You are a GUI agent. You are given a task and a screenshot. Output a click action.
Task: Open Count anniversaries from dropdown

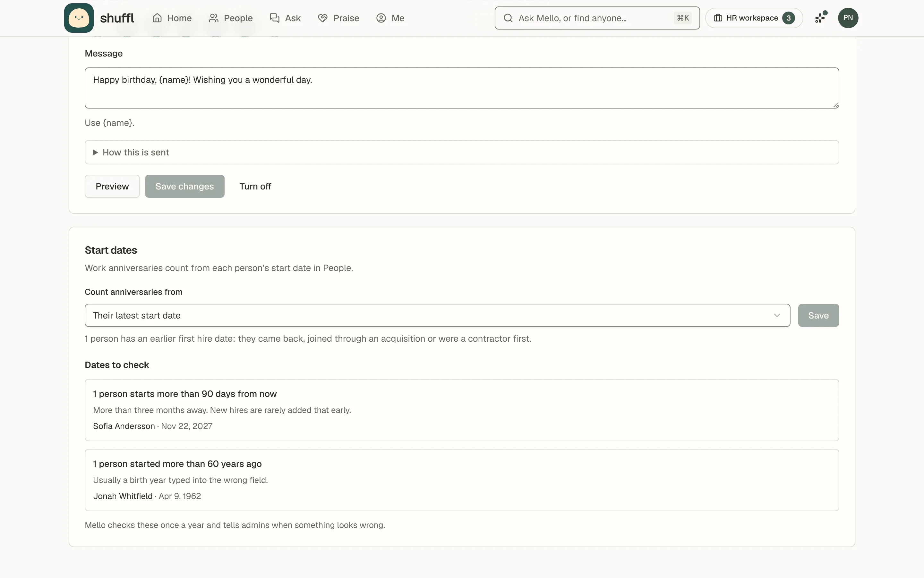tap(437, 315)
